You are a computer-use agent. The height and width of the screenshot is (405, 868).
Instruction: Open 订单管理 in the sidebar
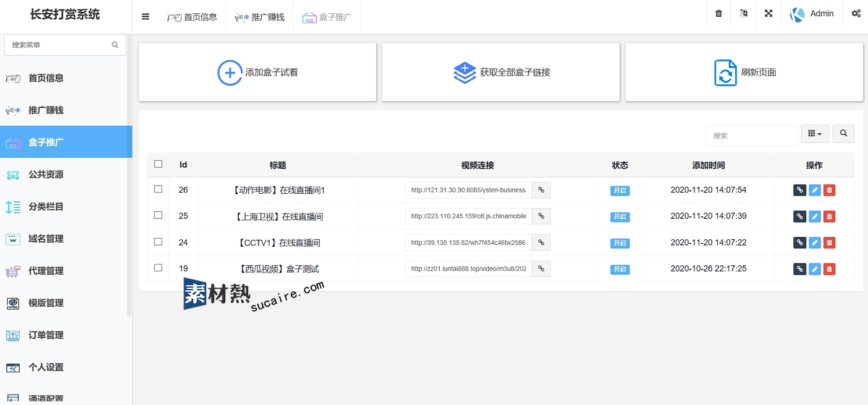tap(66, 335)
